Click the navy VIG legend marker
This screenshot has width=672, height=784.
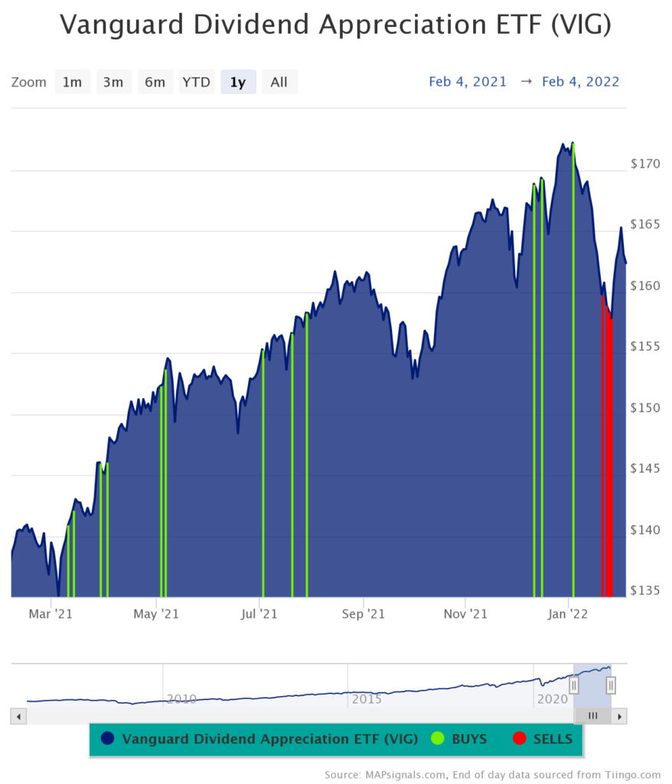click(x=108, y=739)
